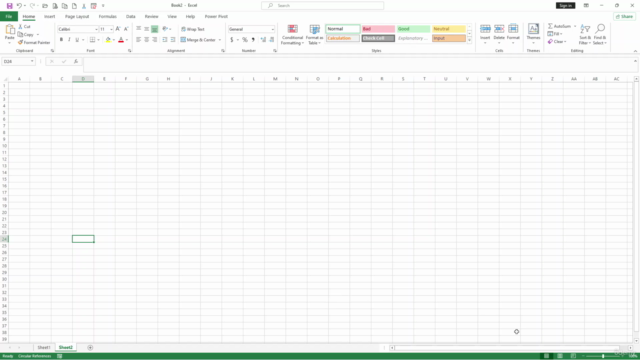Add a new sheet with plus icon

[x=90, y=347]
